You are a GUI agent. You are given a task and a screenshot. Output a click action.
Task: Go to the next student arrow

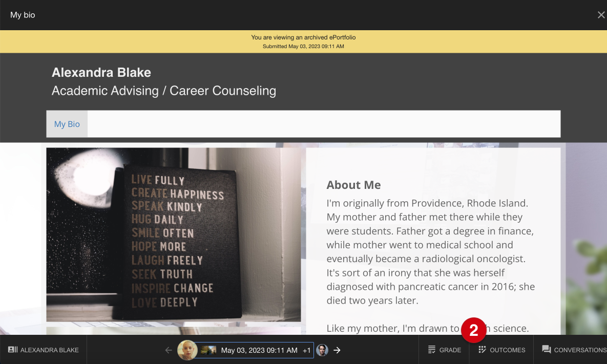337,350
